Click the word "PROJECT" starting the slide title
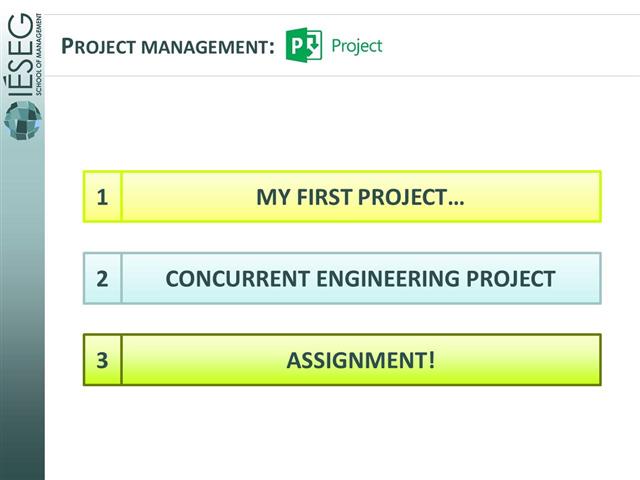Screen dimensions: 640x480 (103, 46)
